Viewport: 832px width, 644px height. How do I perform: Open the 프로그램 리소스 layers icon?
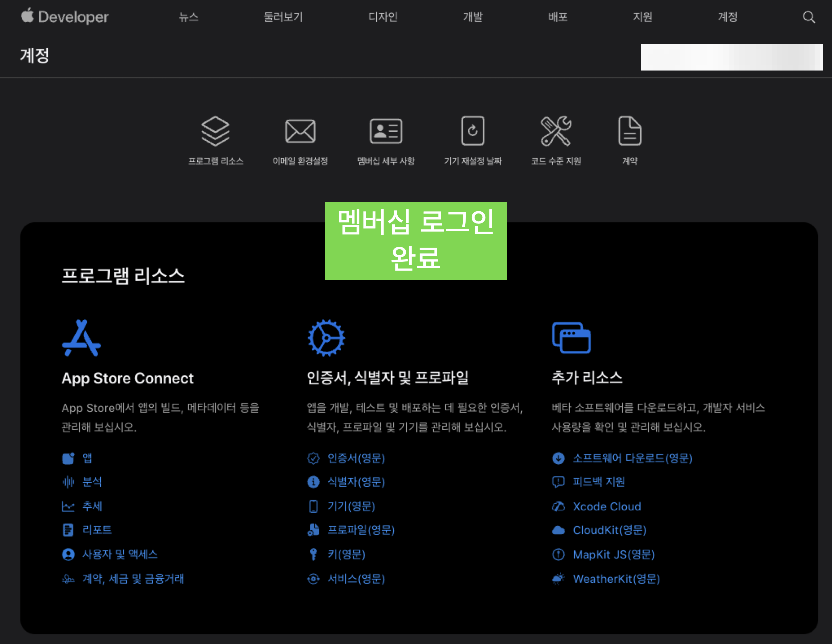click(x=215, y=131)
